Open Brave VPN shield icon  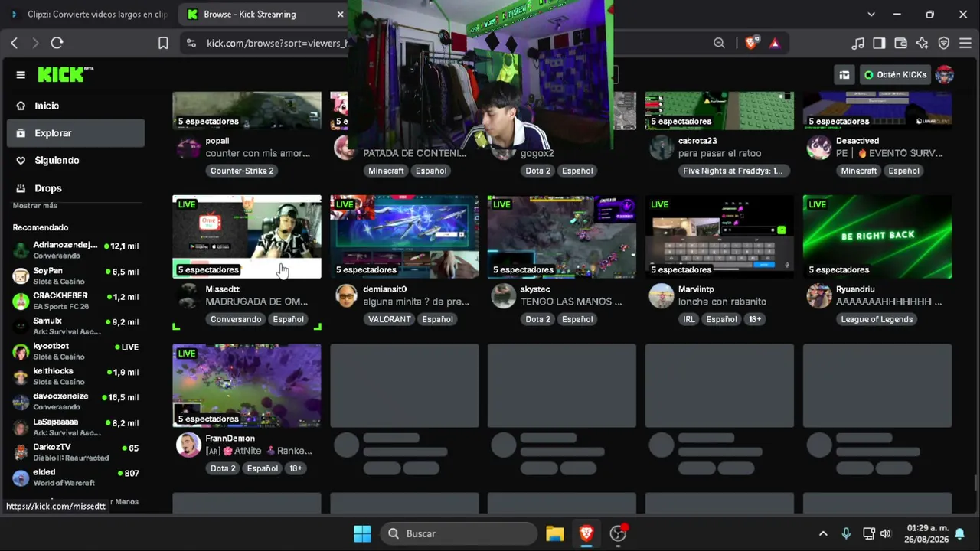pos(944,44)
